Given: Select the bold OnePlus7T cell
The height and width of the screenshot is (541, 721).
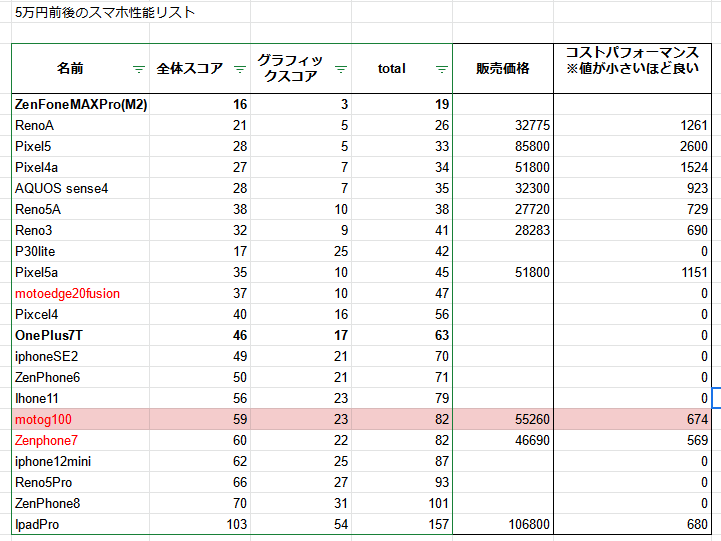Looking at the screenshot, I should pos(81,335).
